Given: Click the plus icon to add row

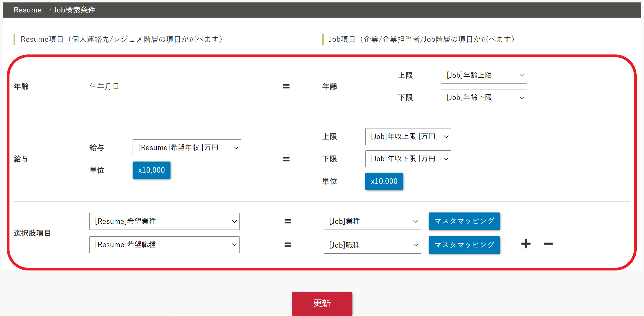Looking at the screenshot, I should [x=526, y=244].
